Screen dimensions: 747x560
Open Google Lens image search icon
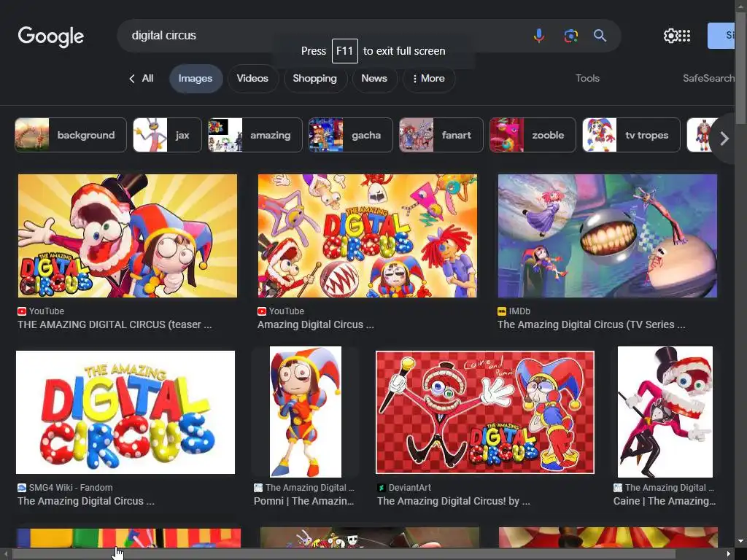pyautogui.click(x=570, y=36)
